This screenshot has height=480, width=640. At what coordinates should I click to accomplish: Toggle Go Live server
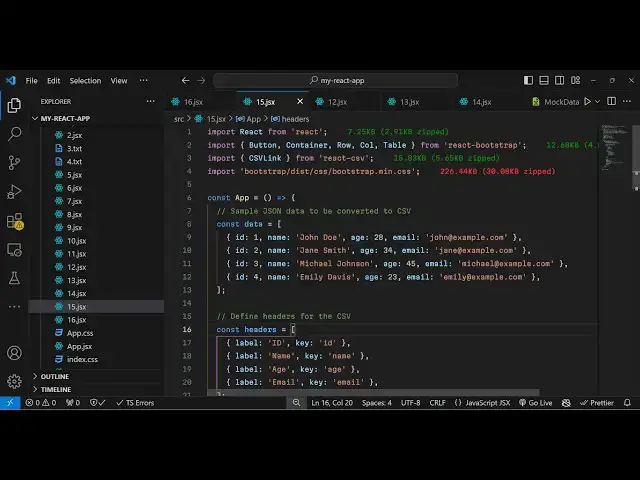click(536, 403)
